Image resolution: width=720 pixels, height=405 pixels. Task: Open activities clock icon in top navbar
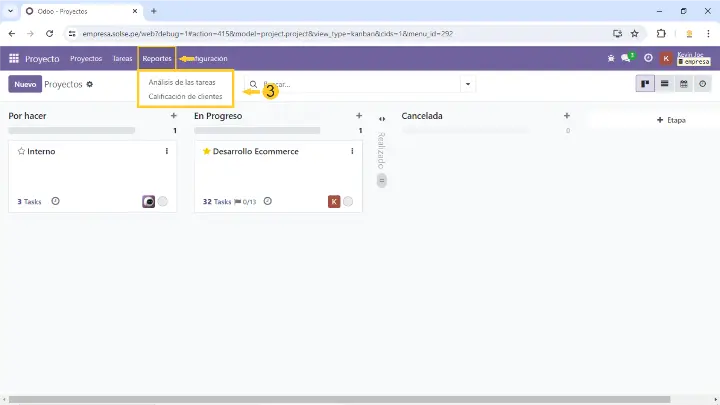pyautogui.click(x=648, y=59)
